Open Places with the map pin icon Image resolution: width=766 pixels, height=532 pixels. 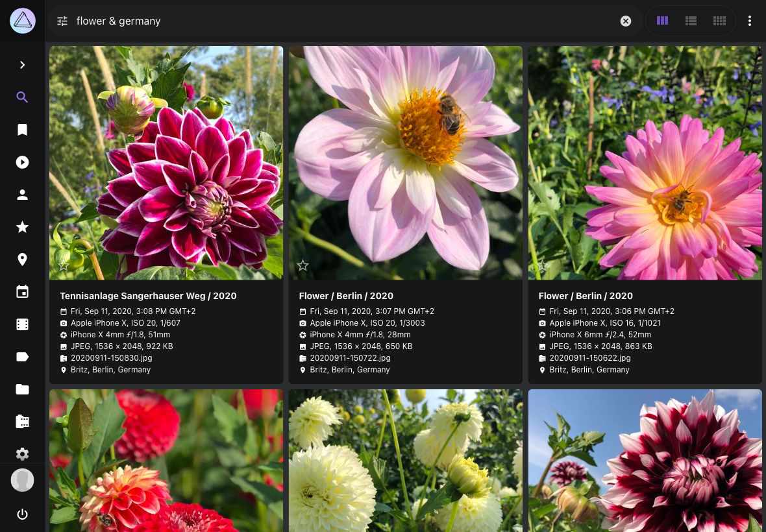pyautogui.click(x=22, y=260)
